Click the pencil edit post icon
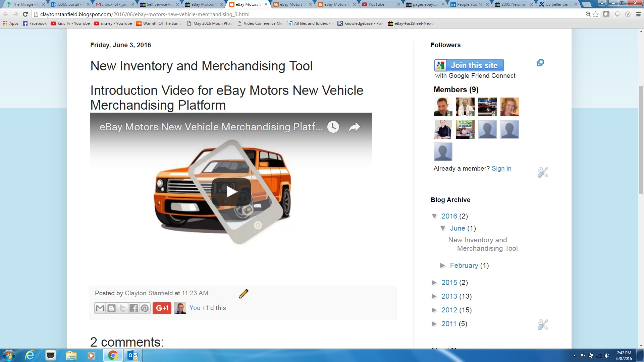The image size is (644, 362). (x=244, y=294)
